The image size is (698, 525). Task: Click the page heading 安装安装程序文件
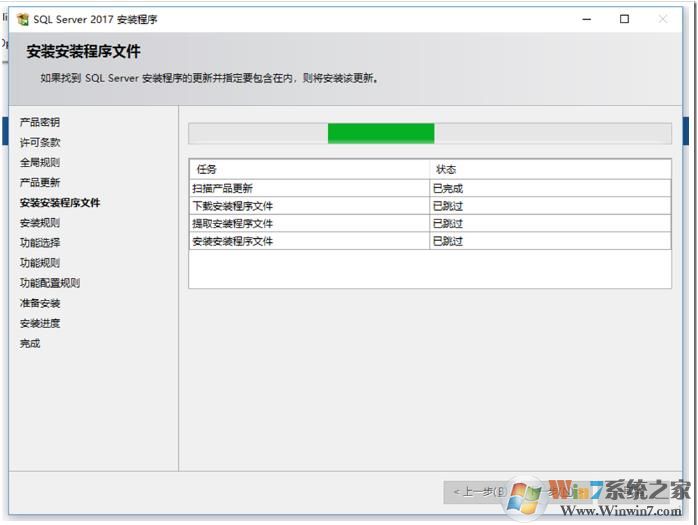pos(83,52)
